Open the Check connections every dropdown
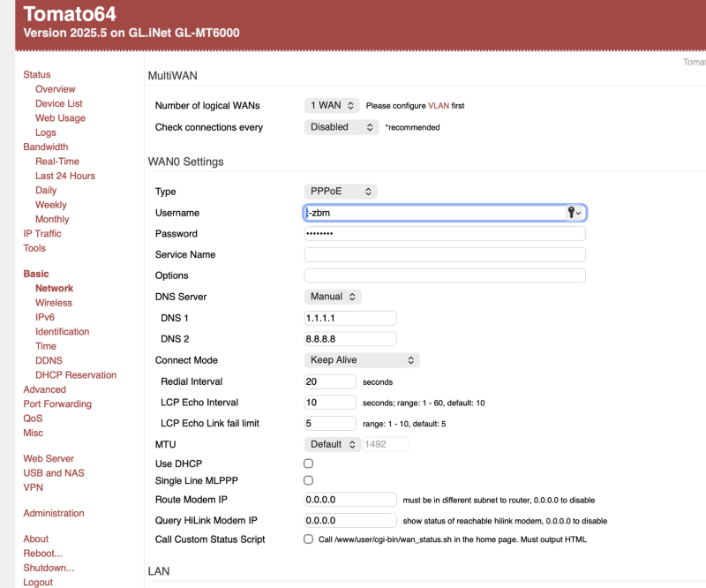The width and height of the screenshot is (706, 588). (342, 127)
